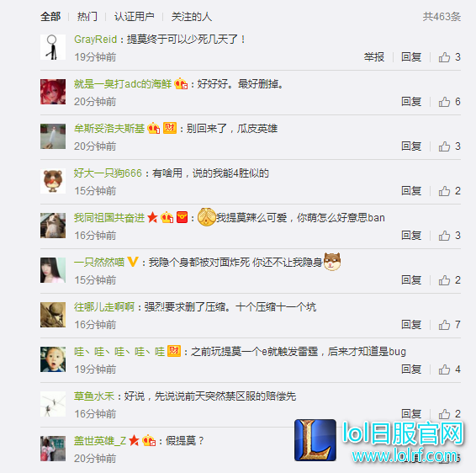The height and width of the screenshot is (473, 476).
Task: Reply to 一只然然喵's comment
Action: click(x=411, y=280)
